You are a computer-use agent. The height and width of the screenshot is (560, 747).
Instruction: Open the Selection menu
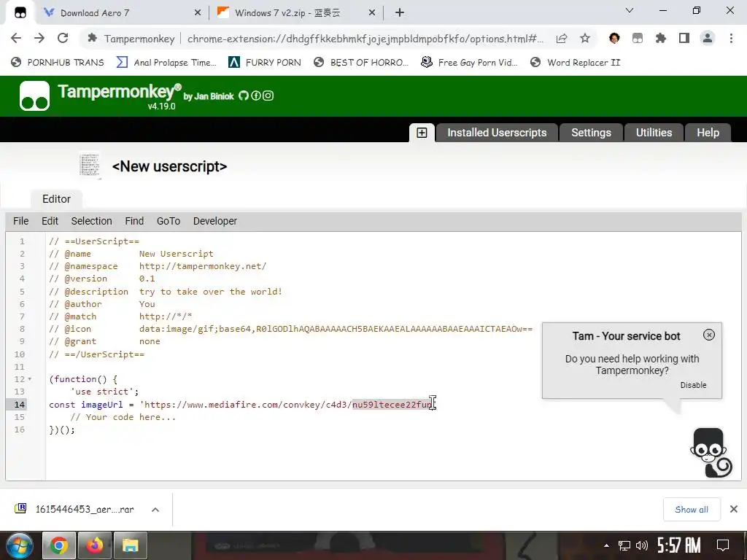coord(91,222)
